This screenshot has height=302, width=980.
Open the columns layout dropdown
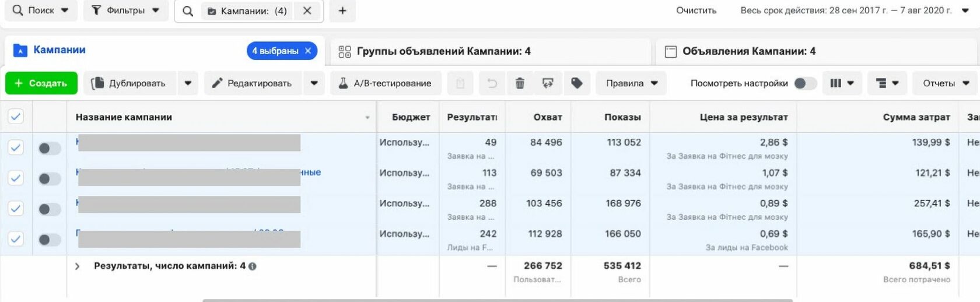[841, 83]
